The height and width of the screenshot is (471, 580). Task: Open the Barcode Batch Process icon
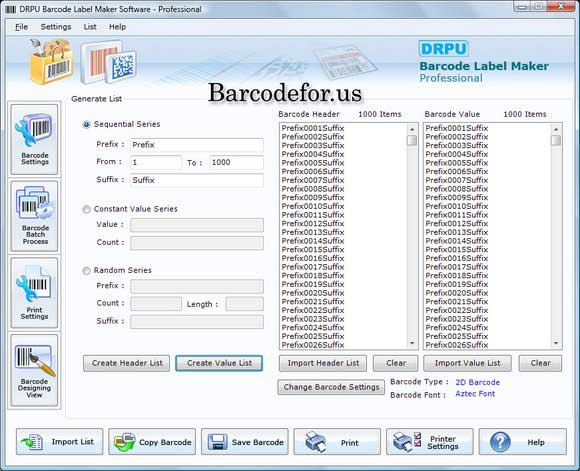[34, 216]
